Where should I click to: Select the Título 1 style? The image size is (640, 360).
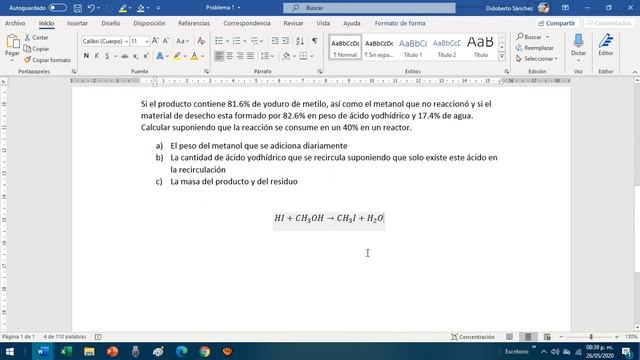[413, 47]
